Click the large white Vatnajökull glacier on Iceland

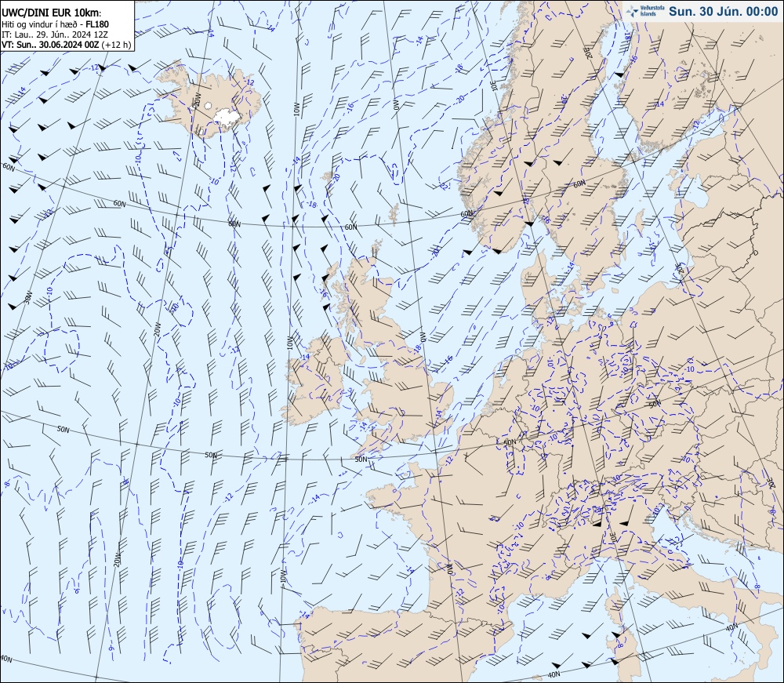point(227,117)
